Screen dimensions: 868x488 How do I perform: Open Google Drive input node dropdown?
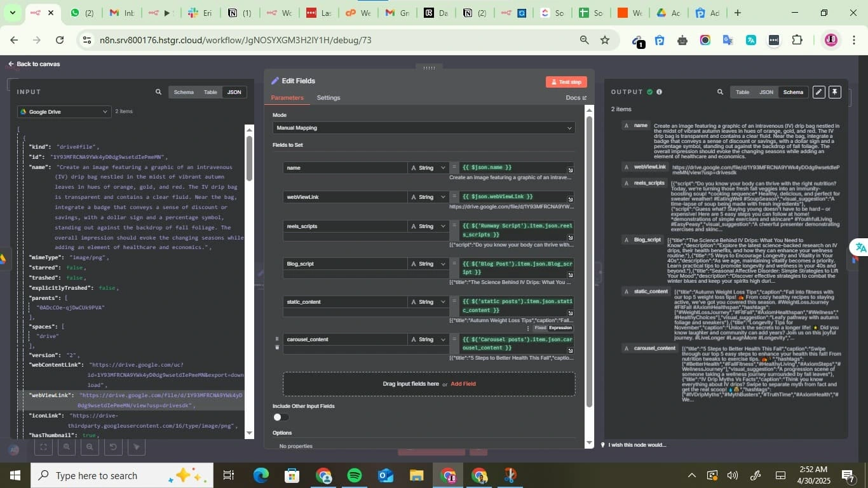(64, 112)
